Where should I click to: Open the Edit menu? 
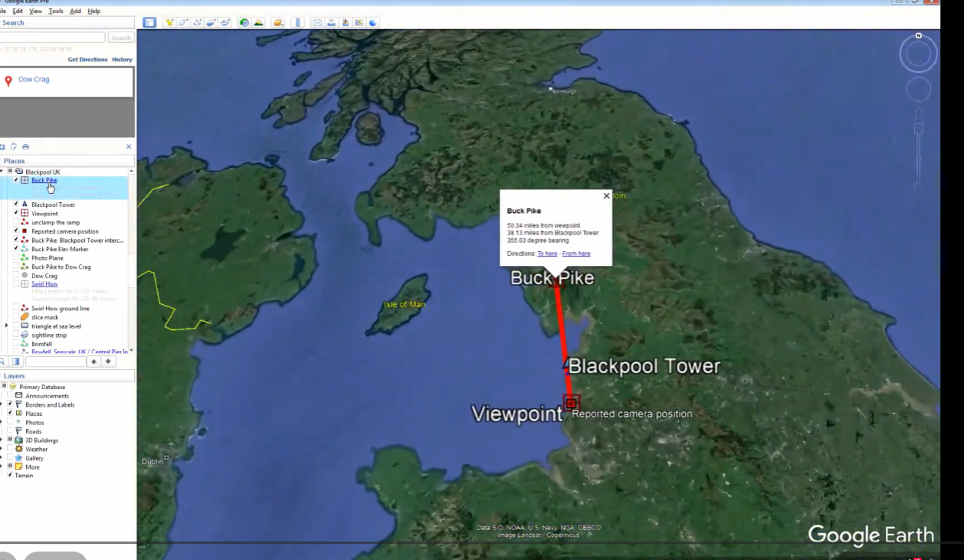click(x=18, y=11)
